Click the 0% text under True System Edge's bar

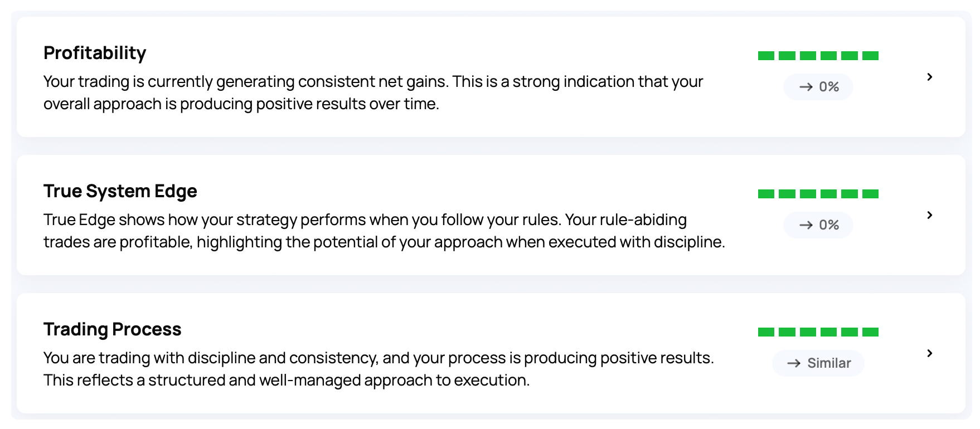[829, 225]
